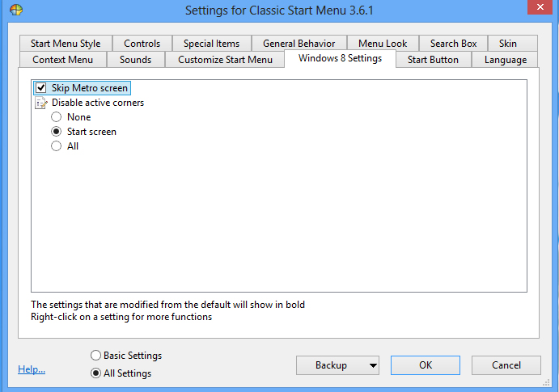Viewport: 559px width, 392px height.
Task: Open the Controls tab
Action: [142, 44]
